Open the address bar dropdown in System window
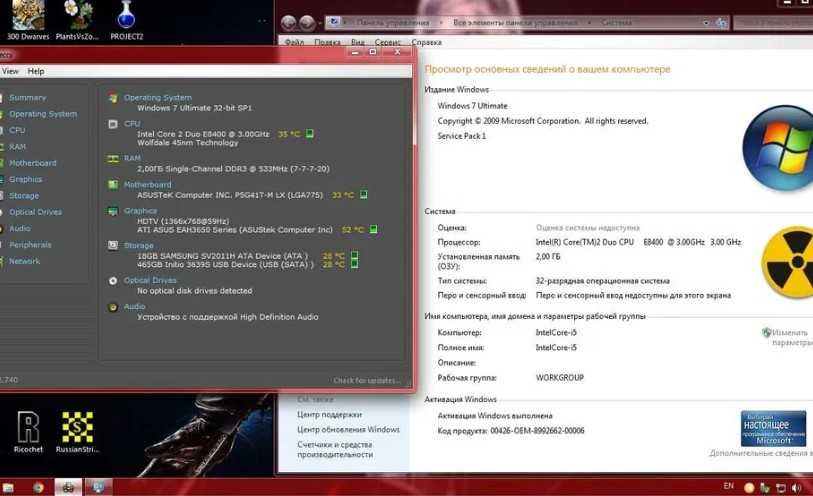Viewport: 813px width, 496px height. pos(706,23)
